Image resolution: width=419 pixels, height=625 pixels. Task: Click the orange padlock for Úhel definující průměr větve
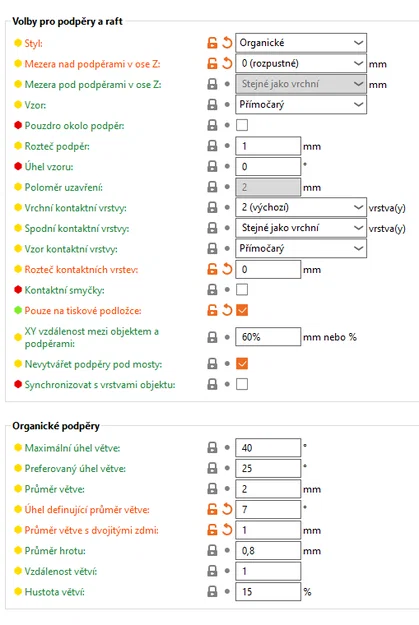pos(212,509)
